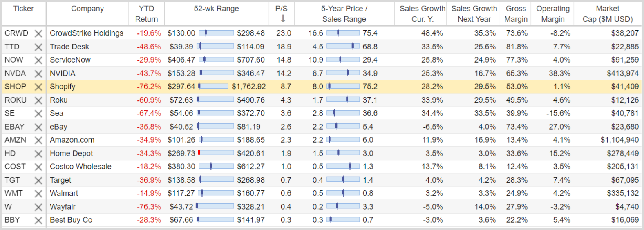The width and height of the screenshot is (644, 230).
Task: Click the P/S sort arrow icon
Action: [283, 19]
